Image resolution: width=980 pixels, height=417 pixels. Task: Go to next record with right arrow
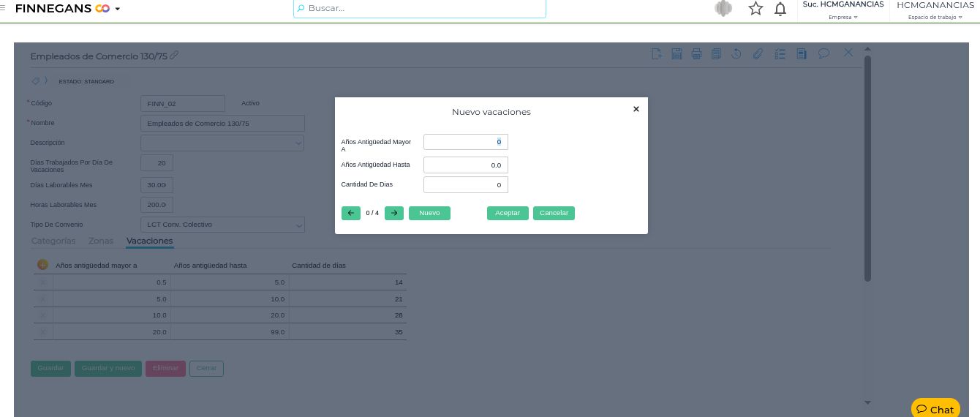coord(394,213)
